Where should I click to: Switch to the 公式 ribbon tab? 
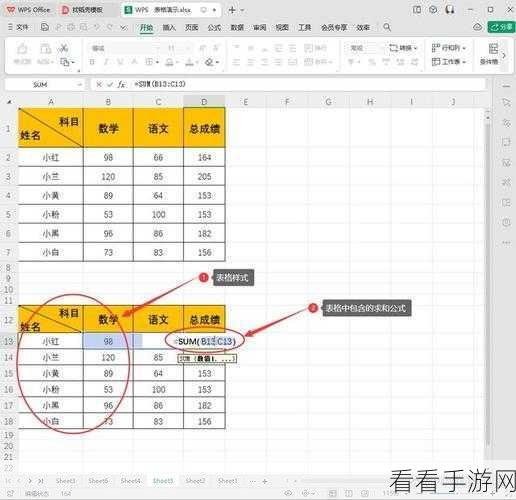point(214,27)
